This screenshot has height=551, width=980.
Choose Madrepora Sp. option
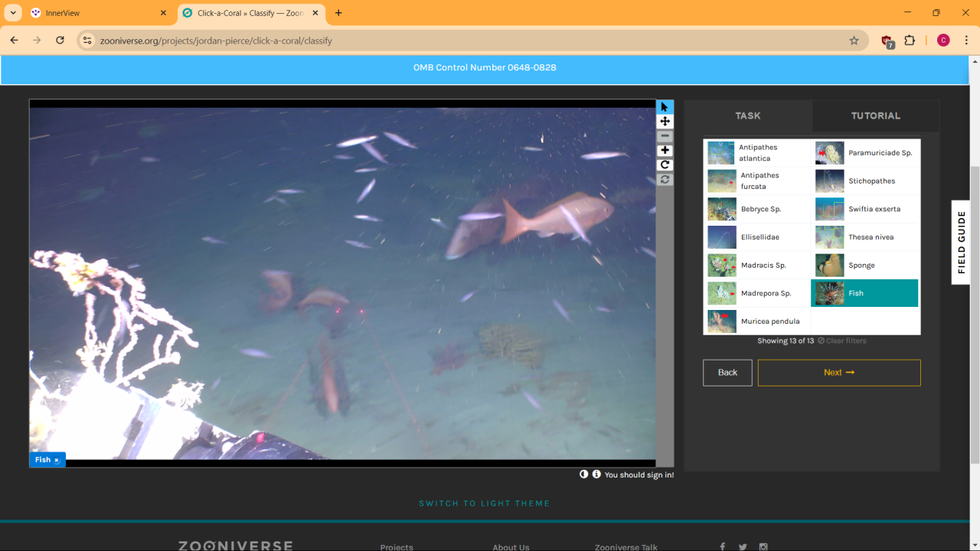click(757, 293)
